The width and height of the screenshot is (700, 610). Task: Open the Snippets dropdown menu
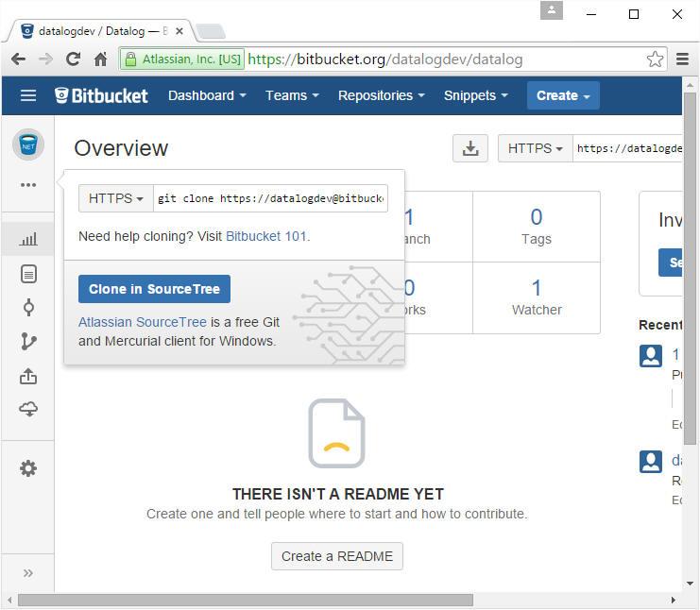click(x=476, y=95)
